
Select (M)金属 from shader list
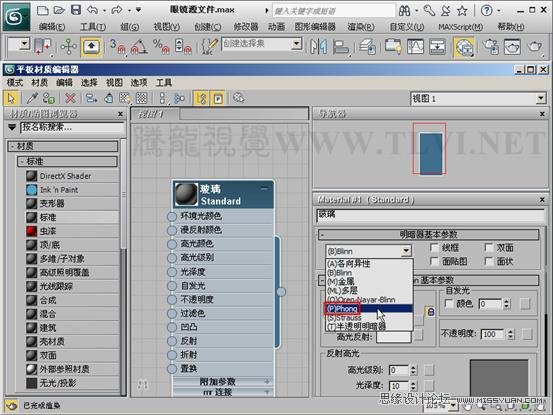click(369, 282)
